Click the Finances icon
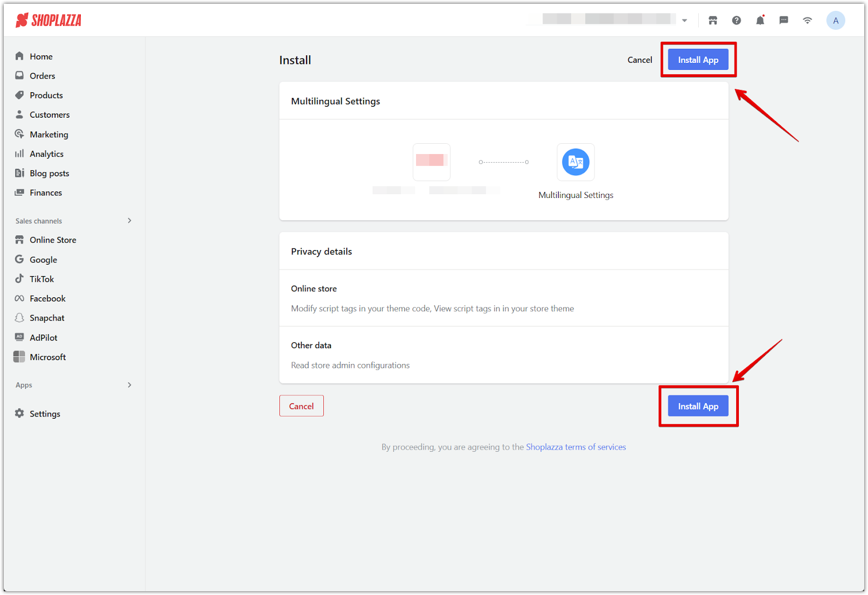Viewport: 868px width, 595px height. pyautogui.click(x=20, y=193)
